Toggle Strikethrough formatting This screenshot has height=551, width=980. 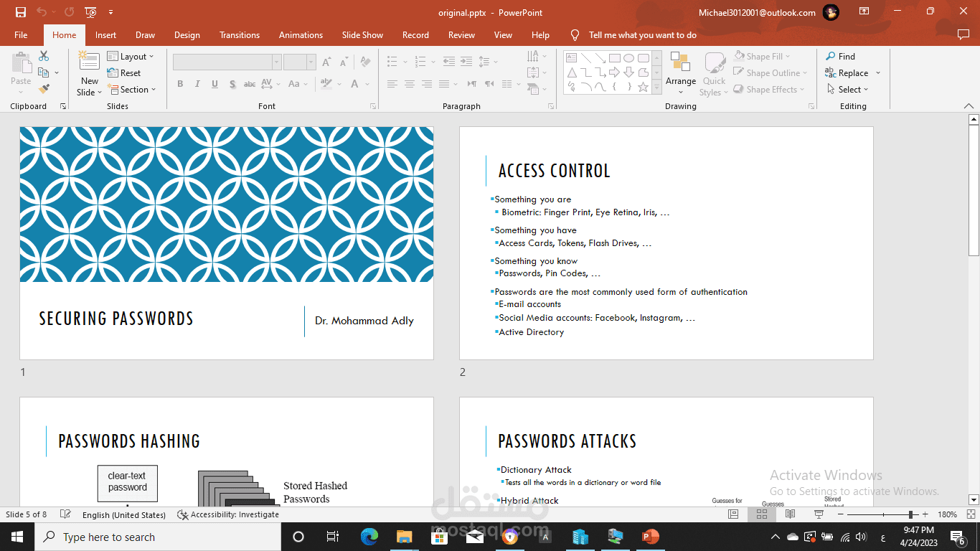pyautogui.click(x=250, y=84)
